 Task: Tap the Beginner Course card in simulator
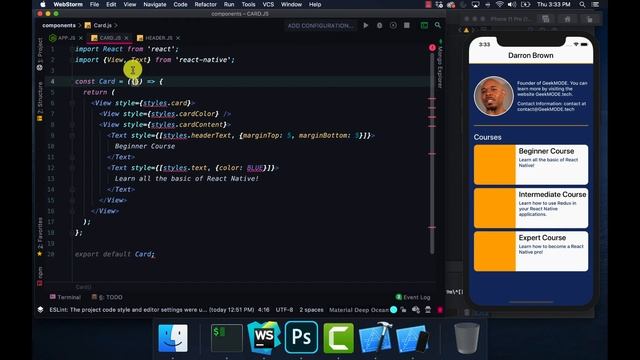(x=531, y=164)
